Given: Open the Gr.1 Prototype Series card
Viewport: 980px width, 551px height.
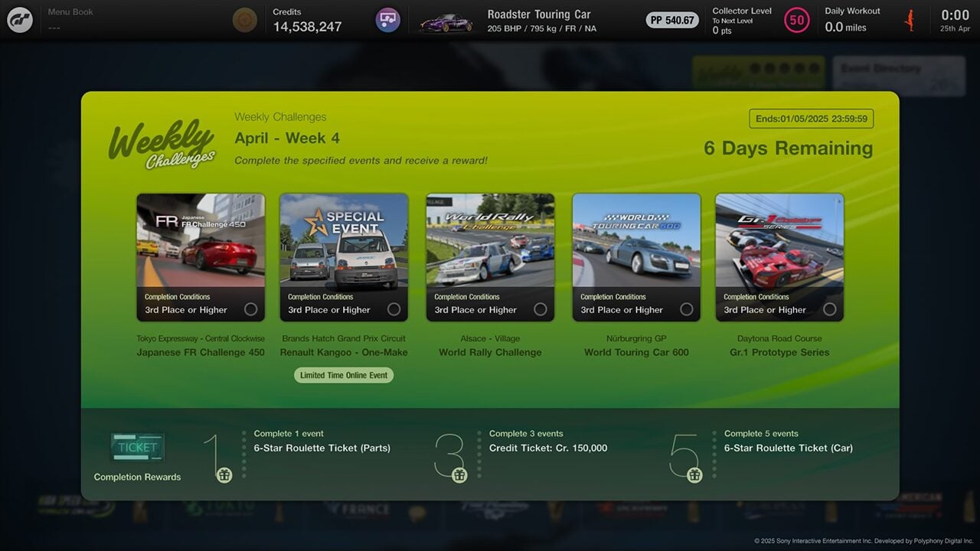Looking at the screenshot, I should coord(779,257).
